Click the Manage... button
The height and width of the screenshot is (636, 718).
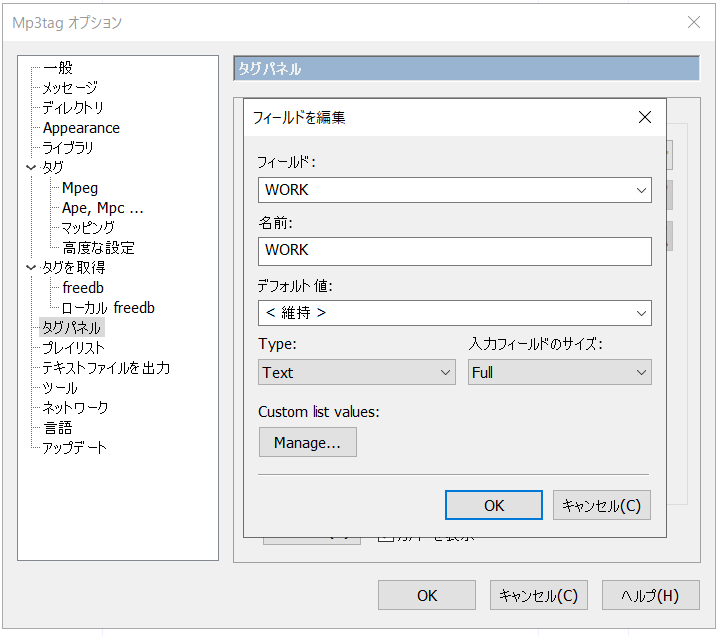tap(307, 442)
